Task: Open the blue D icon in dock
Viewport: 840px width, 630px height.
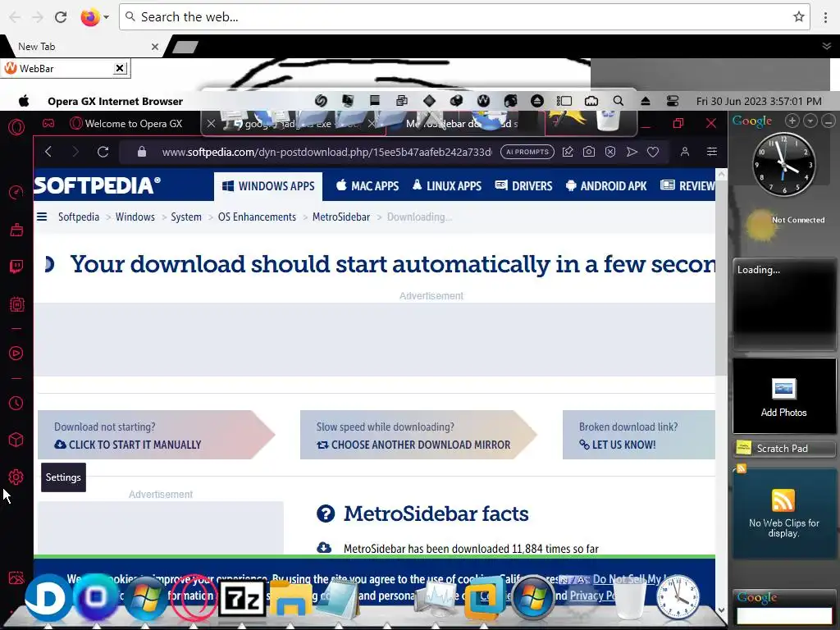Action: pos(47,598)
